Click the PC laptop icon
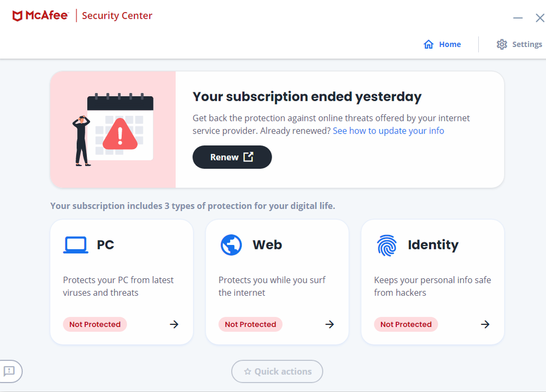Image resolution: width=546 pixels, height=392 pixels. click(75, 245)
